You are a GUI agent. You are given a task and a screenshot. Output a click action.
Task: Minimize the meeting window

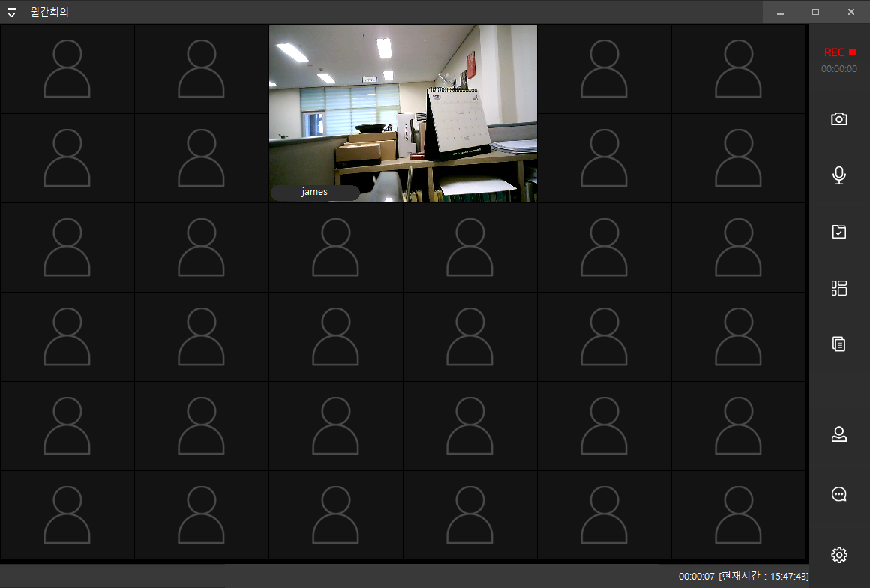coord(780,12)
